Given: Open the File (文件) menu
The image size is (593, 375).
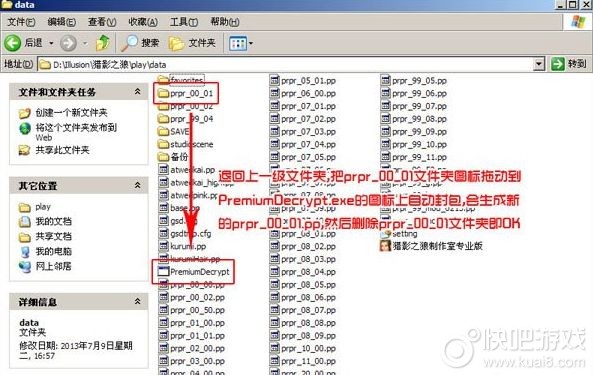Looking at the screenshot, I should [x=21, y=22].
